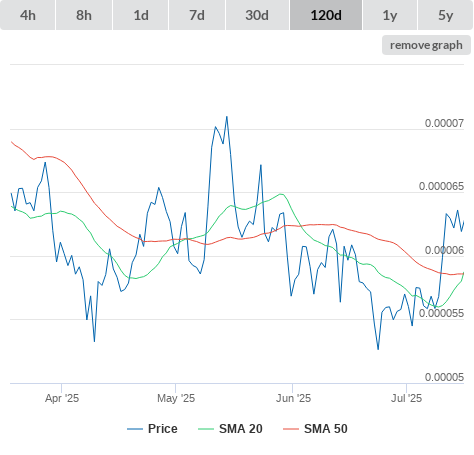Switch to the 30d chart range
The height and width of the screenshot is (455, 474).
[257, 15]
